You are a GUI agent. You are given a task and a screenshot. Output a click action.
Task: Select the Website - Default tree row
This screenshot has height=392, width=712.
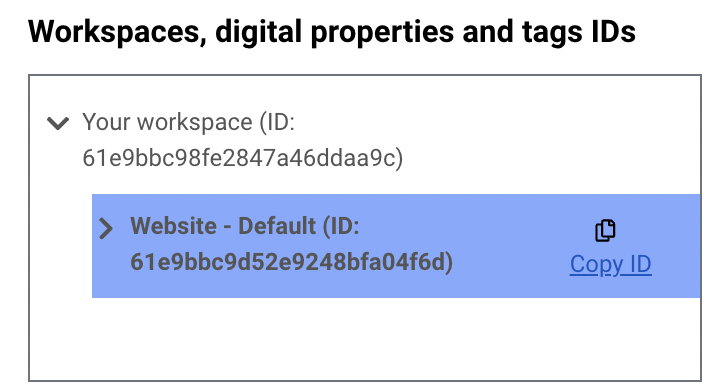click(x=396, y=246)
